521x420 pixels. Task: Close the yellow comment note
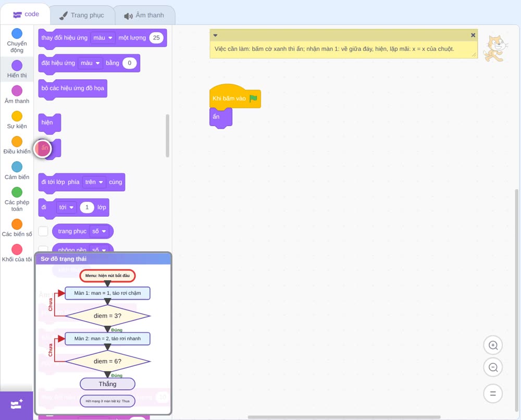pyautogui.click(x=473, y=35)
